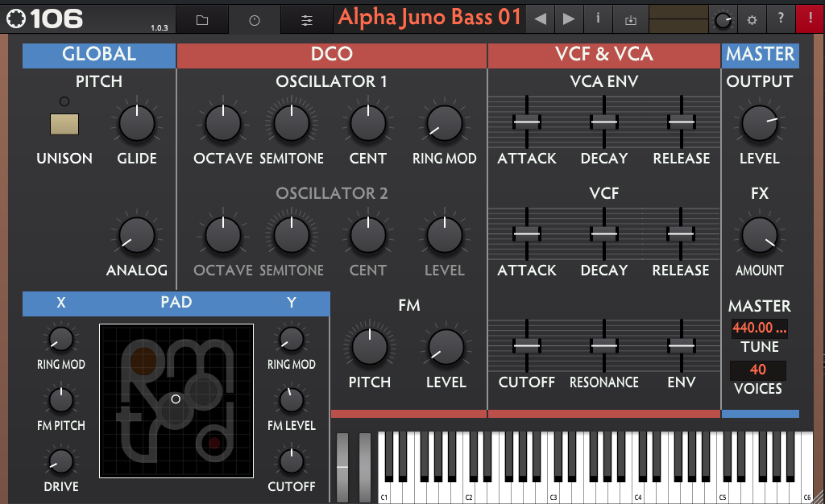Click the FM PITCH knob in DCO section
This screenshot has height=504, width=825.
370,347
